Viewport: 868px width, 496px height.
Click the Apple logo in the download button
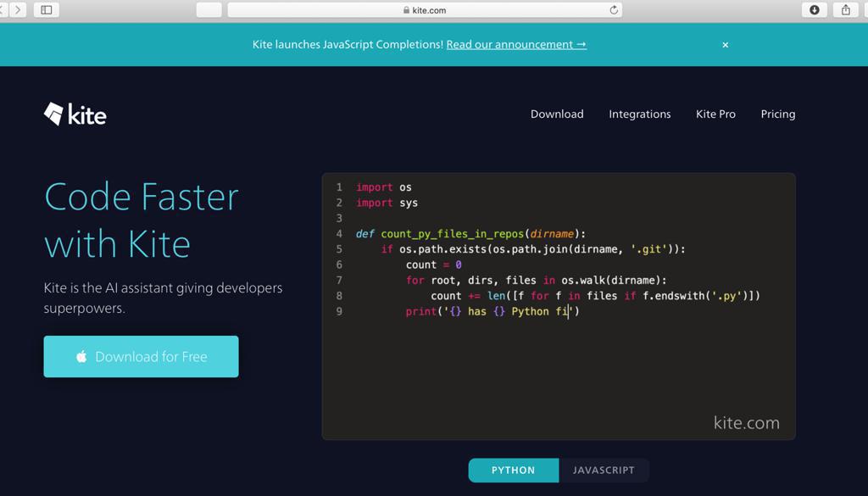[81, 356]
